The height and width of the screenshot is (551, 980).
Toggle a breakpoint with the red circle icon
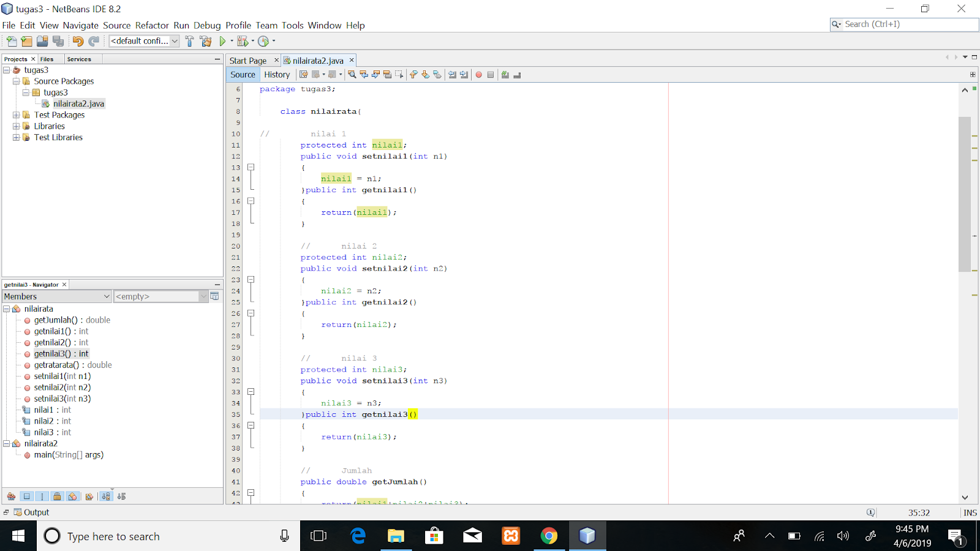coord(479,74)
